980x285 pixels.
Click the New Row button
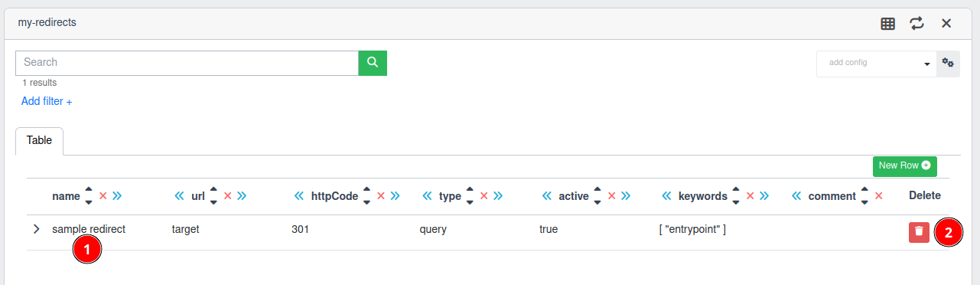(904, 165)
